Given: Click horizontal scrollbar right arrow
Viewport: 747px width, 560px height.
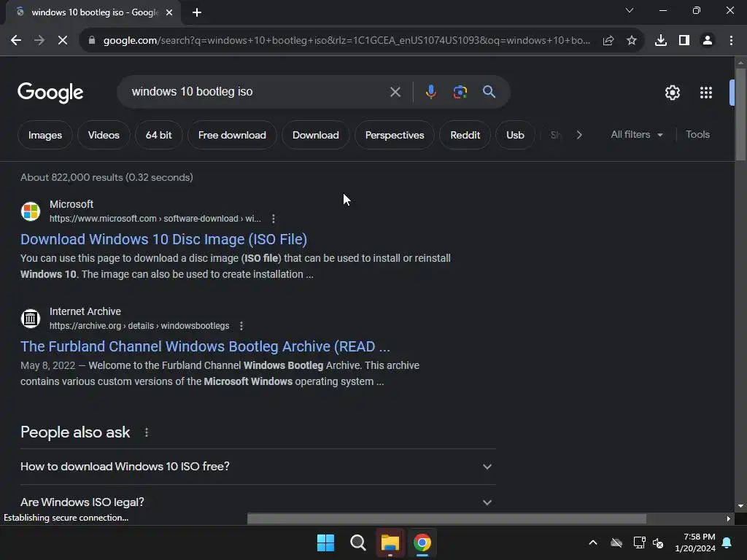Looking at the screenshot, I should pos(729,518).
